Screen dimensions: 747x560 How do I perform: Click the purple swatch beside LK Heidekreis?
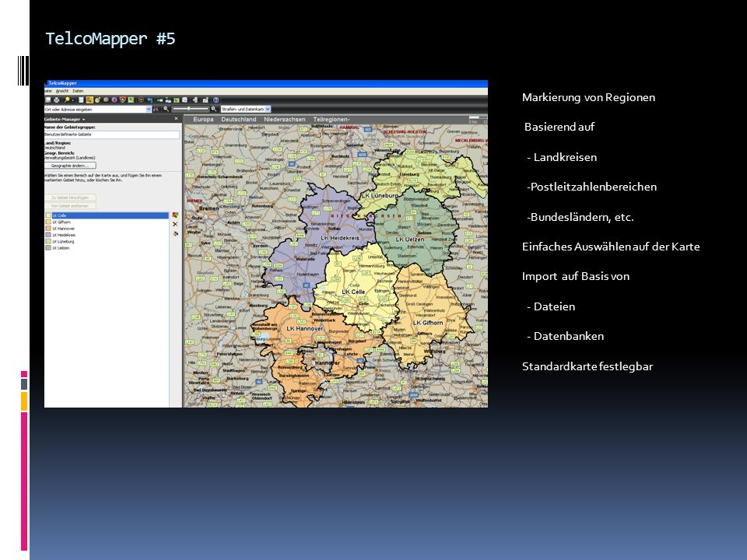48,235
